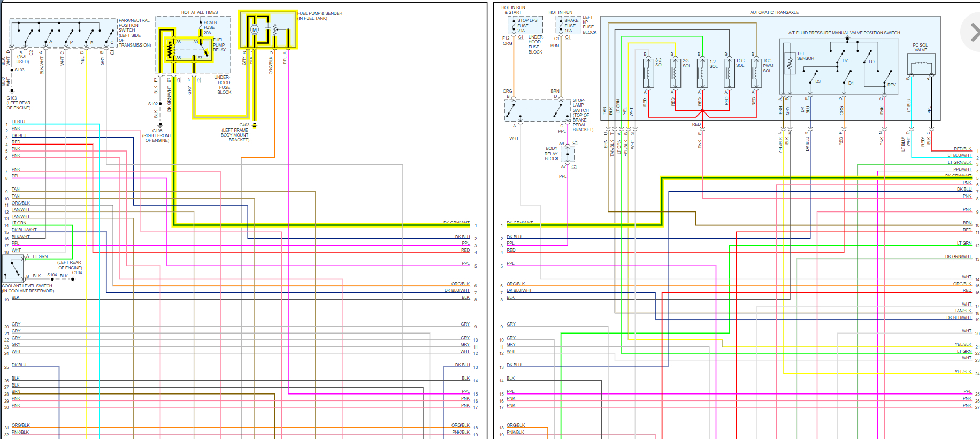
Task: Click the 'ECM B FUSE 20A' label
Action: (x=210, y=27)
